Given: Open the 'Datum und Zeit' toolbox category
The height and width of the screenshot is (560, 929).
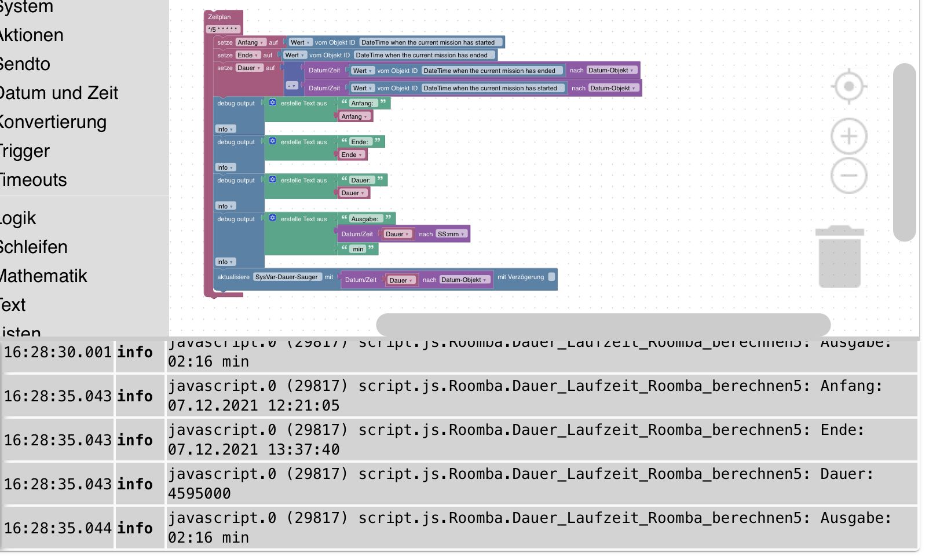Looking at the screenshot, I should click(59, 93).
